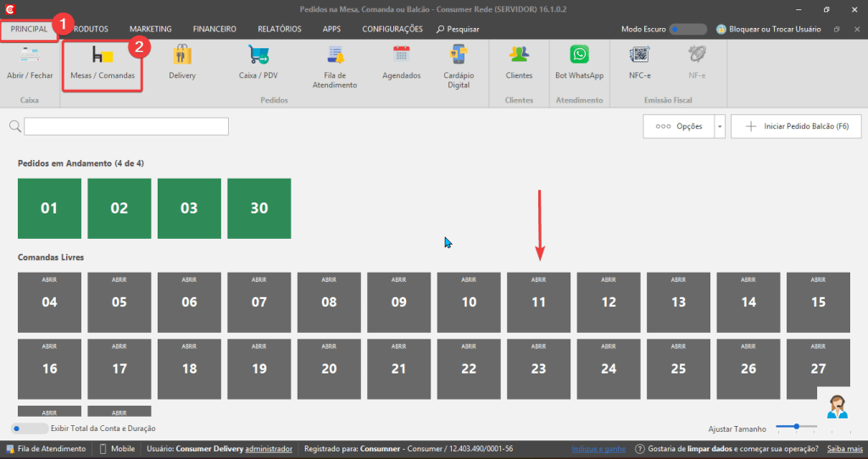Click Iniciar Pedido Balcão (F6)
This screenshot has height=459, width=868.
coord(796,127)
